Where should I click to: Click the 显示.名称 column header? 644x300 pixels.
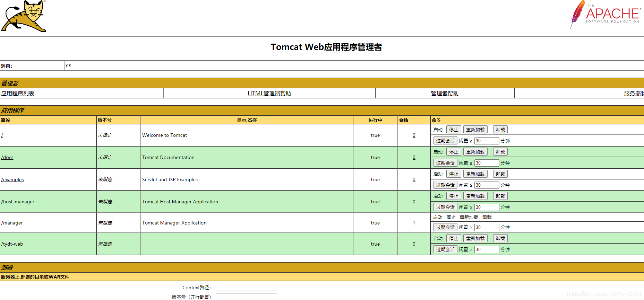click(x=247, y=120)
